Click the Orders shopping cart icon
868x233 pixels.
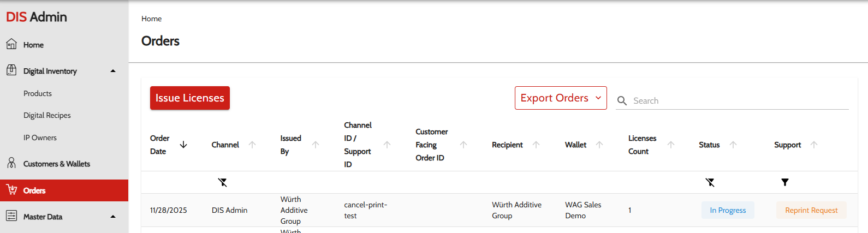tap(11, 190)
